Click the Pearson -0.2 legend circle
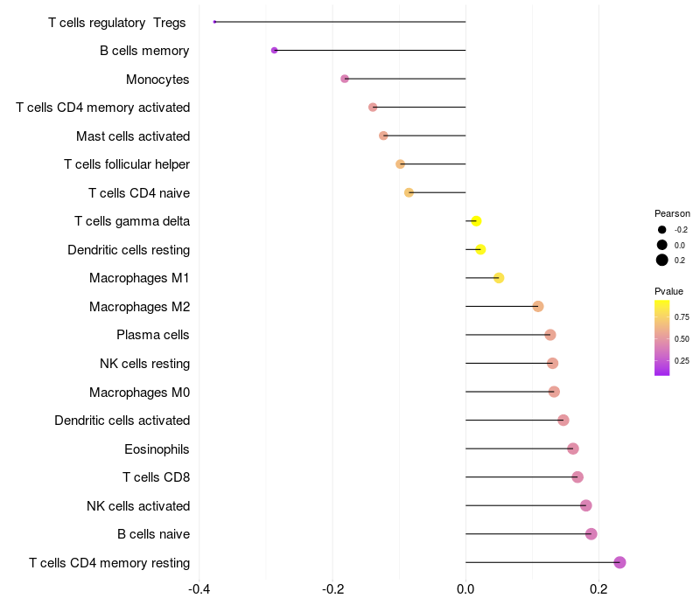The width and height of the screenshot is (700, 612). pyautogui.click(x=662, y=230)
